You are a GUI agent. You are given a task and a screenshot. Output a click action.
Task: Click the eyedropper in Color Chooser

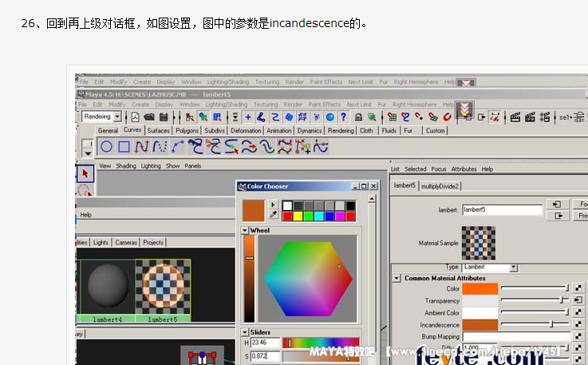[273, 215]
